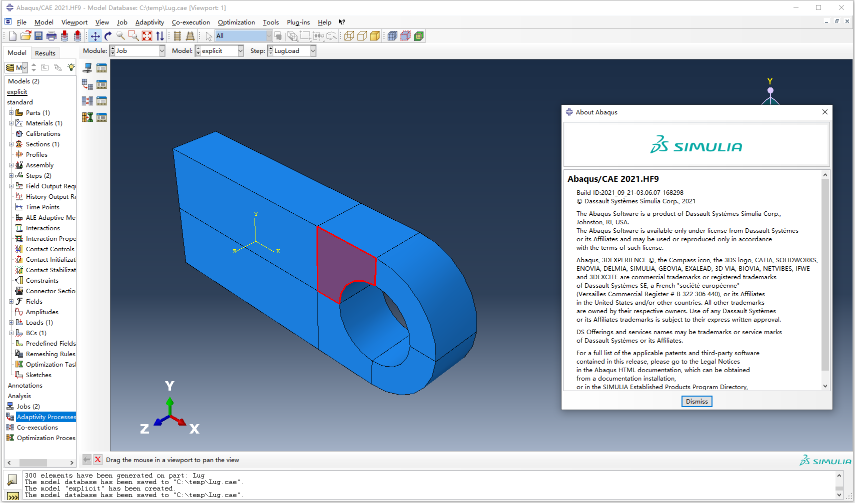Viewport: 855px width, 503px height.
Task: Open the Adaptivity Process Manager icon
Action: 101,84
